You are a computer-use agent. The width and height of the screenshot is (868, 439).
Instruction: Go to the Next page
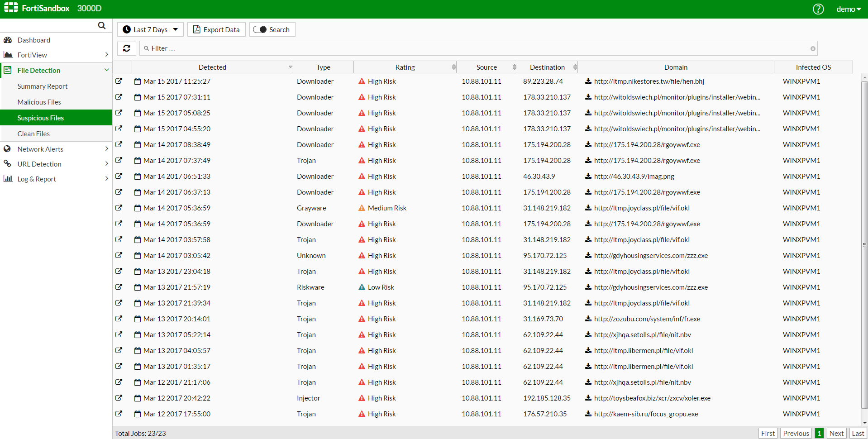[836, 433]
